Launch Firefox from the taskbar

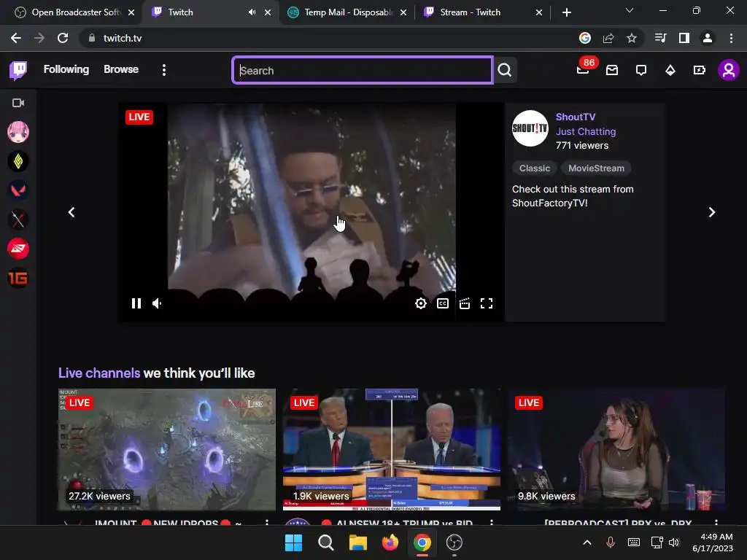click(390, 542)
